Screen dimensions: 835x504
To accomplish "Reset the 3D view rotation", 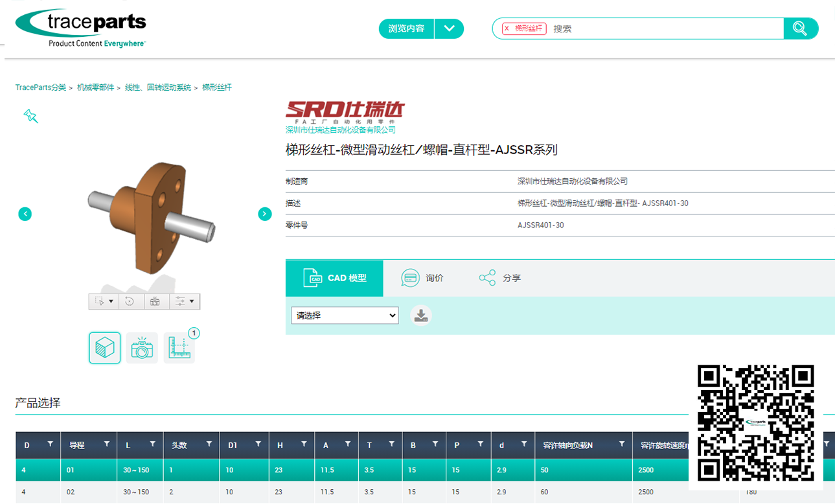I will (130, 301).
